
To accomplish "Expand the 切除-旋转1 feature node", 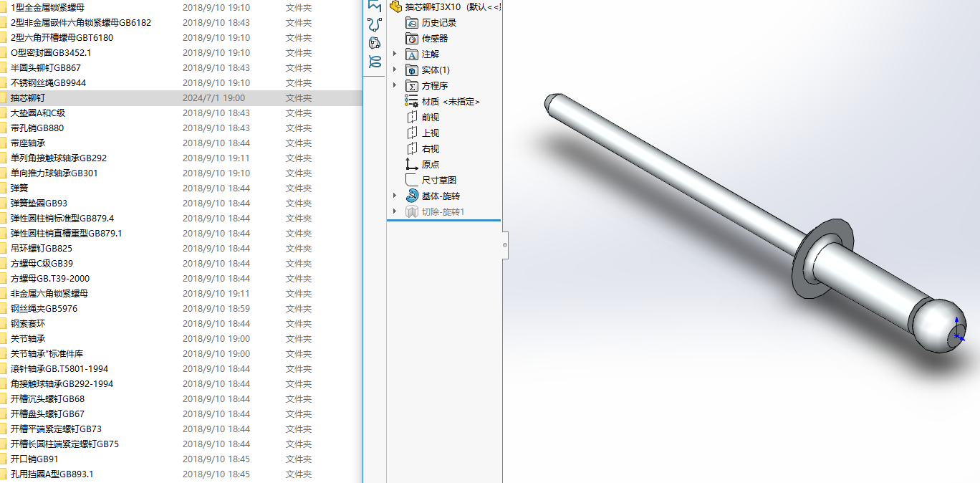I will coord(395,211).
